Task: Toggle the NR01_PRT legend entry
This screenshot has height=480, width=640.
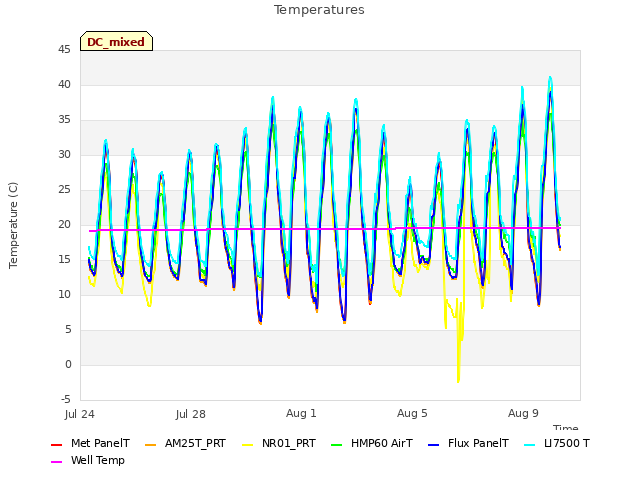Action: pos(279,443)
